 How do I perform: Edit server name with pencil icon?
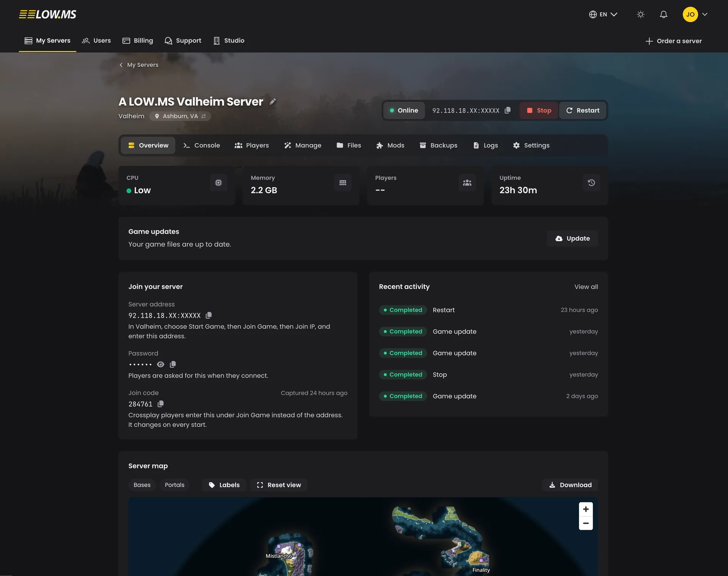[273, 102]
